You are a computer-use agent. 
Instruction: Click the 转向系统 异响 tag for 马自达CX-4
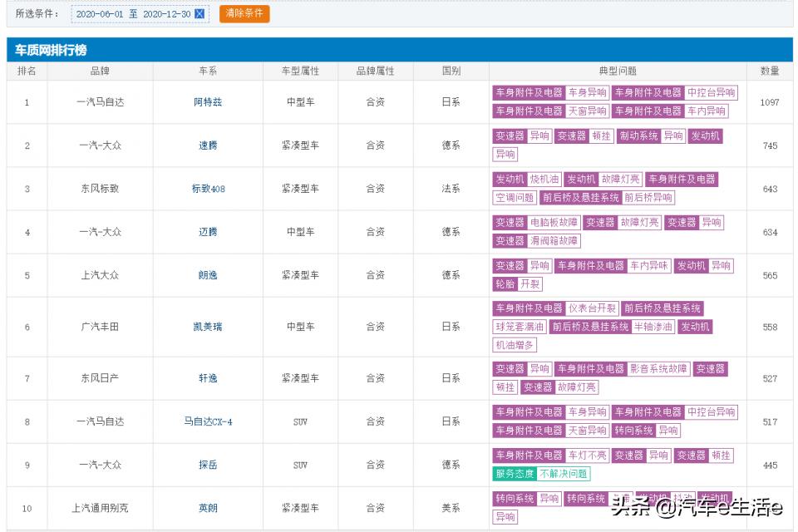646,431
